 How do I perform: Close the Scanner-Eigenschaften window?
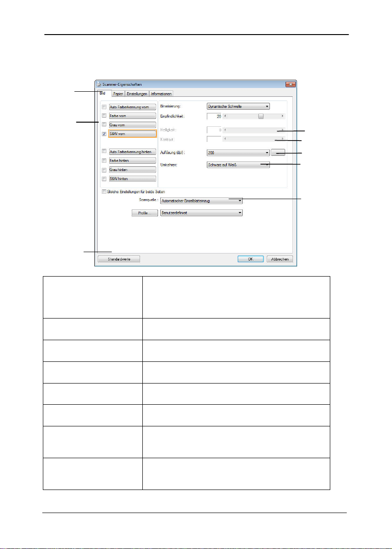(290, 84)
